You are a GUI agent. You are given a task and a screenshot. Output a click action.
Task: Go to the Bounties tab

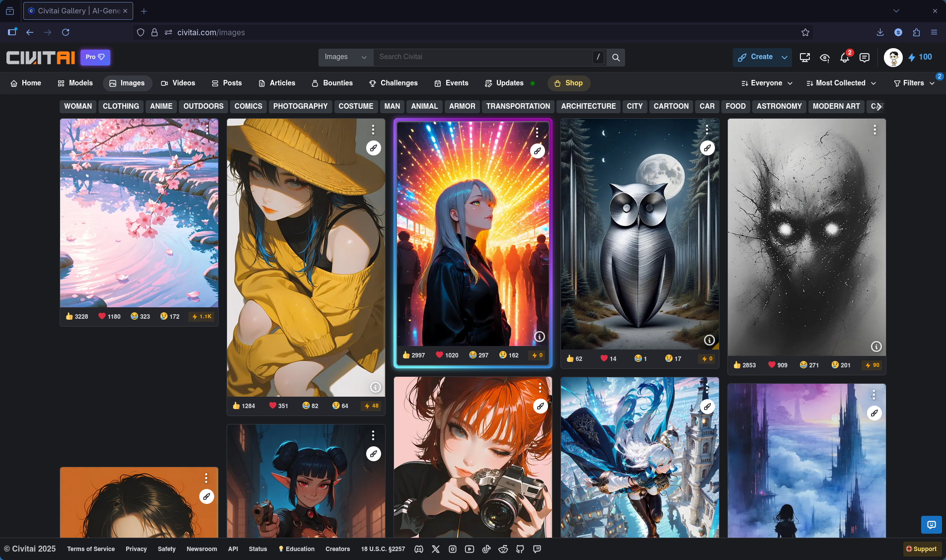[x=332, y=83]
